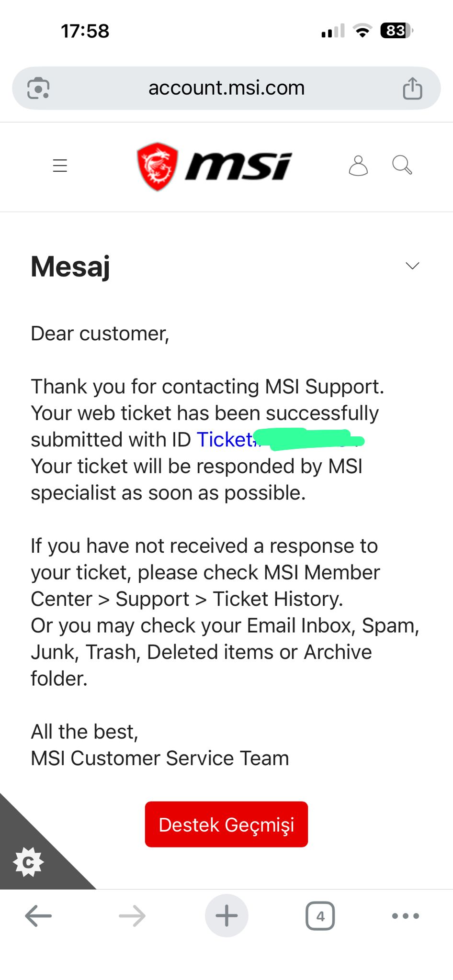Viewport: 453px width, 980px height.
Task: Tap the Wi-Fi status icon
Action: [x=362, y=31]
